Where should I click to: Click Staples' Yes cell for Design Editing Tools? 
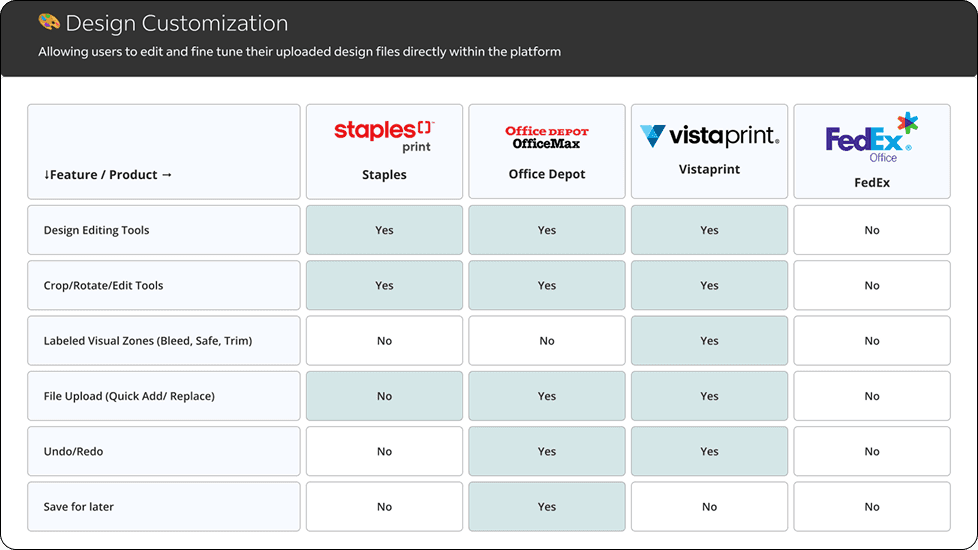(384, 230)
